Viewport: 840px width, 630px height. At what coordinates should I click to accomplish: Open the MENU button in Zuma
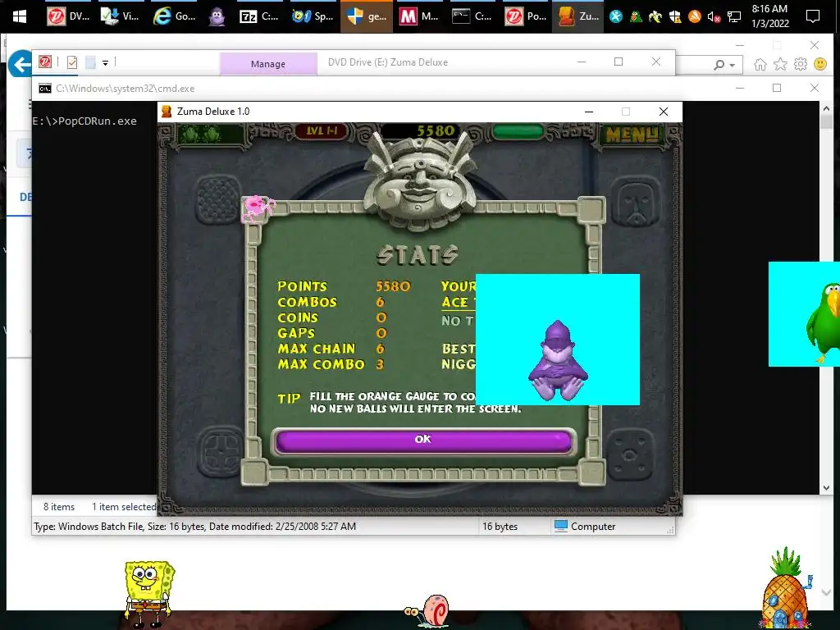coord(632,135)
